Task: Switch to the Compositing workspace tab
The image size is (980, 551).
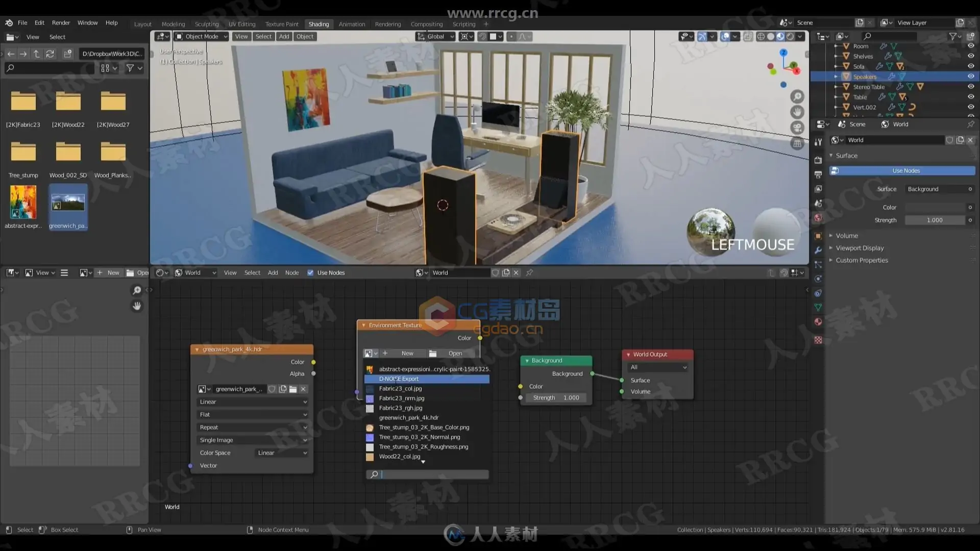Action: click(427, 24)
